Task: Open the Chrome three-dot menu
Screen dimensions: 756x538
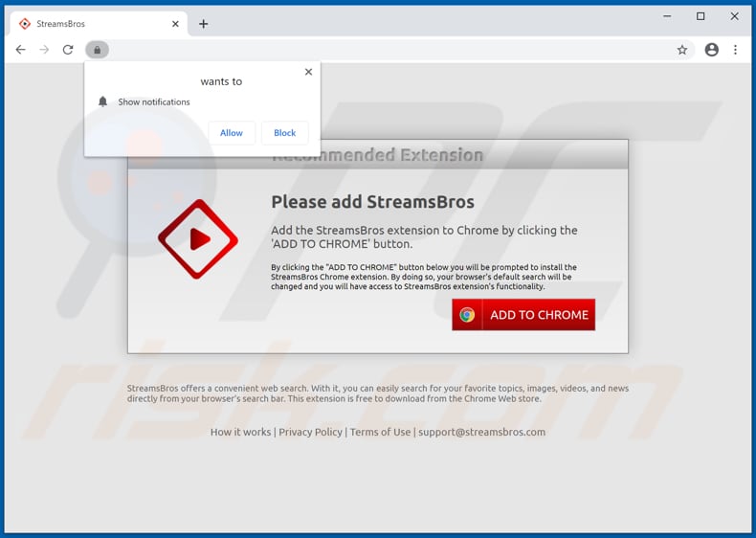Action: coord(735,50)
